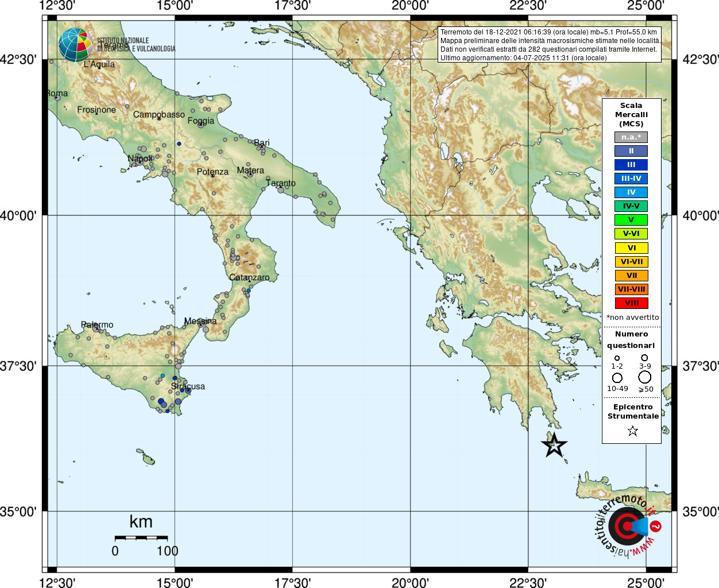The width and height of the screenshot is (719, 588).
Task: Select the VIII red legend swatch
Action: coord(631,303)
